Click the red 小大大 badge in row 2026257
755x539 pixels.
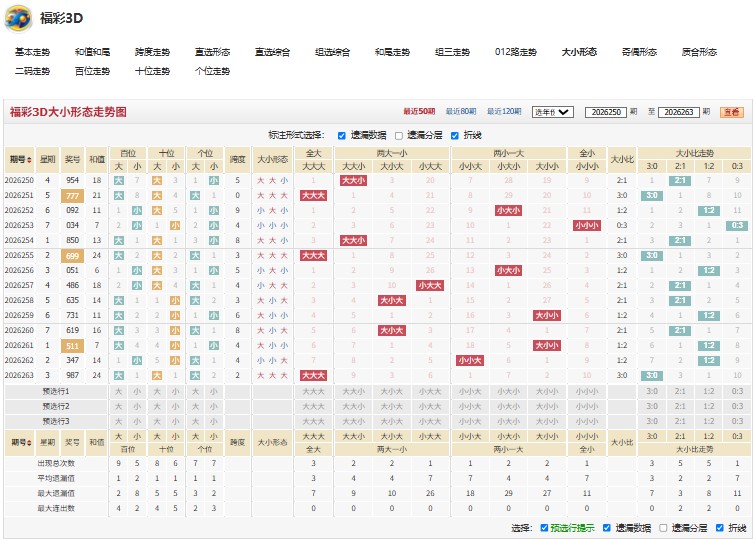pyautogui.click(x=430, y=286)
